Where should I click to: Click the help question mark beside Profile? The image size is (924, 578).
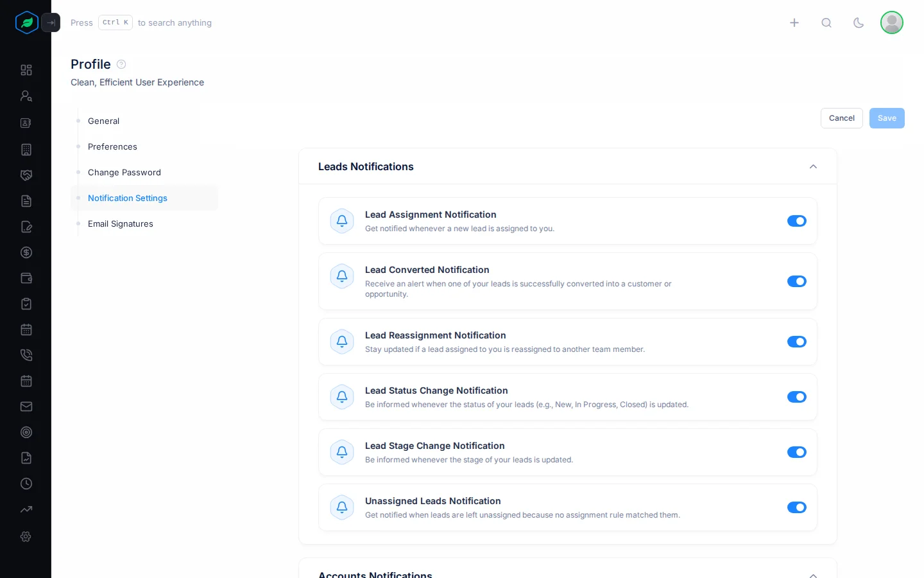(x=121, y=64)
